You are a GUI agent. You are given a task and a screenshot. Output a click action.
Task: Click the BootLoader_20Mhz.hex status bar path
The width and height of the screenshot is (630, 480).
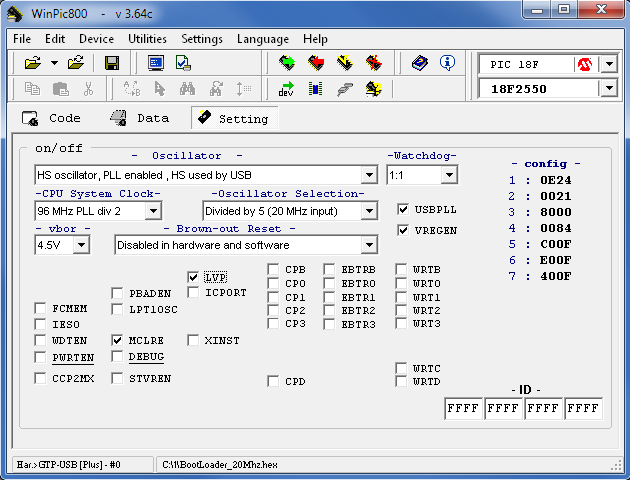tap(220, 465)
